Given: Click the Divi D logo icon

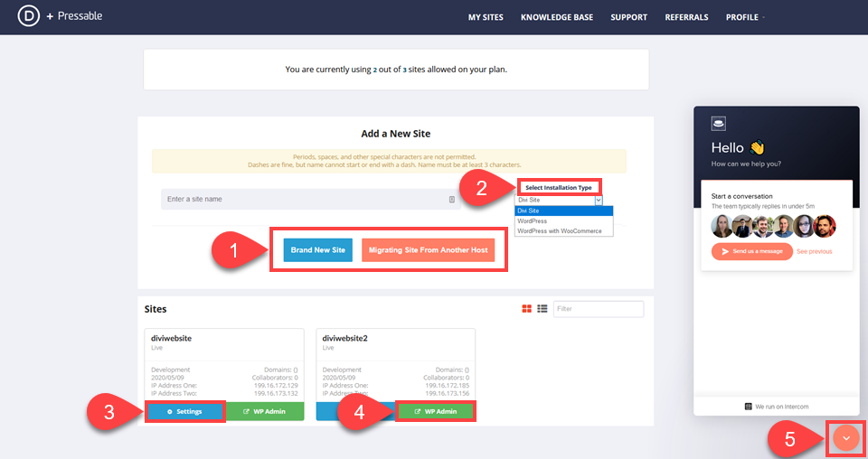Looking at the screenshot, I should [x=28, y=16].
